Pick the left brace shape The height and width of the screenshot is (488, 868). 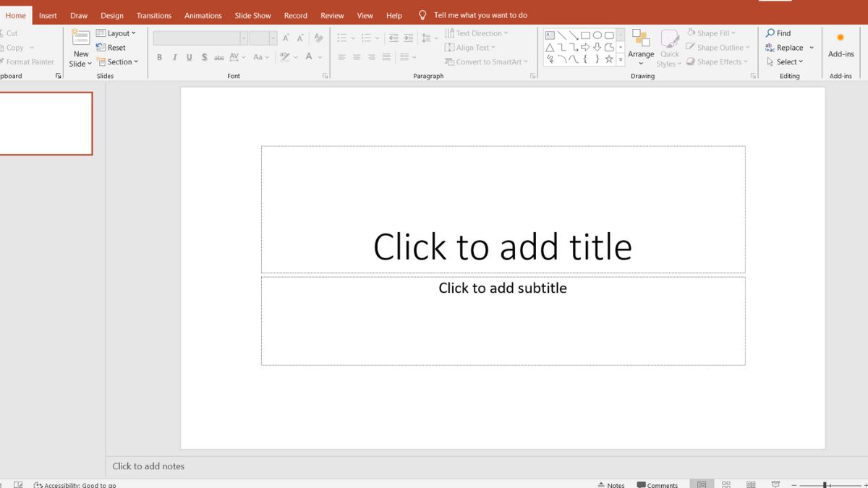585,59
